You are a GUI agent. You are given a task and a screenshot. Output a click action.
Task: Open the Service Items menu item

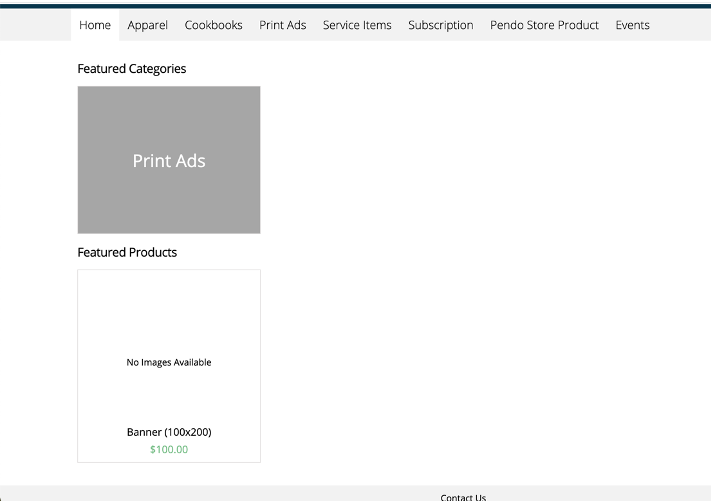coord(357,25)
